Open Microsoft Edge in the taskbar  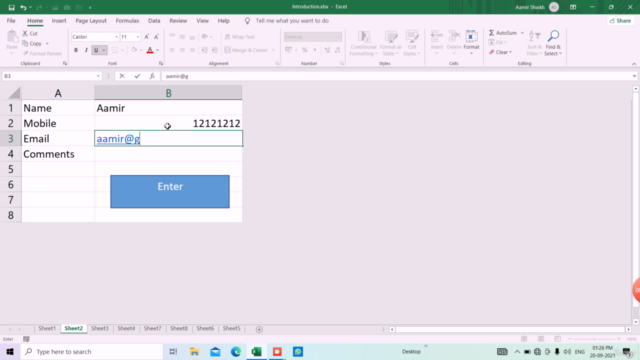click(236, 351)
